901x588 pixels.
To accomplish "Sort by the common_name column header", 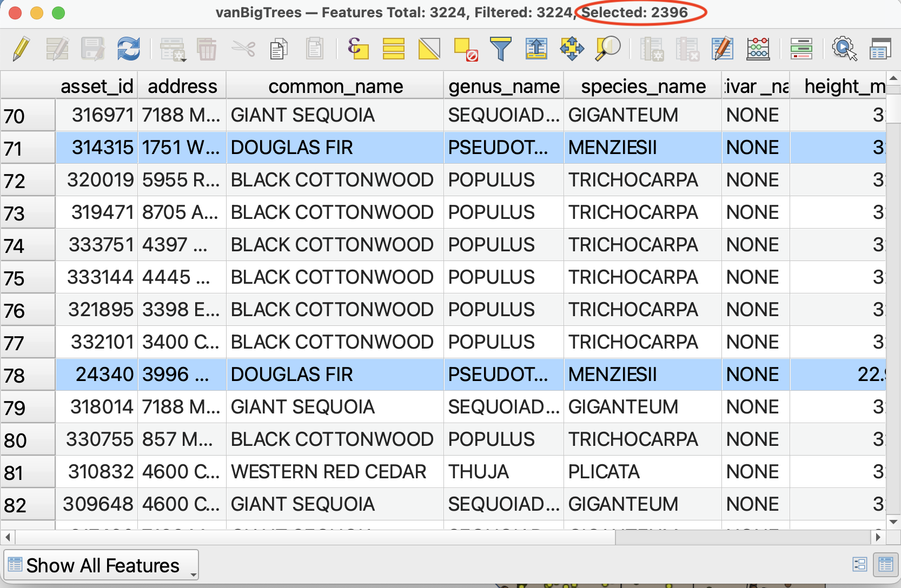I will click(335, 86).
